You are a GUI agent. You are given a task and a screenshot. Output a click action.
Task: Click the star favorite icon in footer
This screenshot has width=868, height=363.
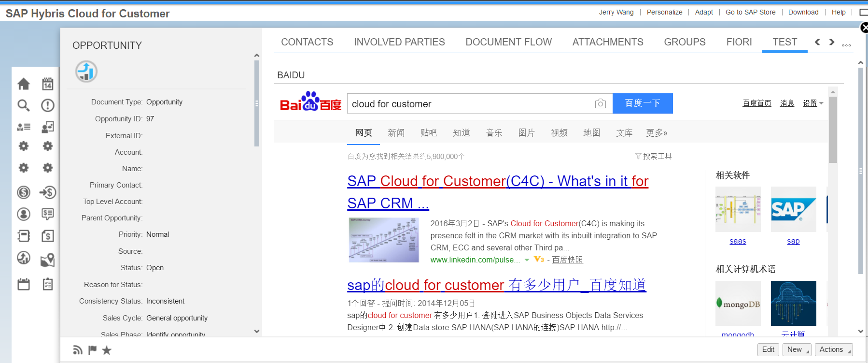107,350
